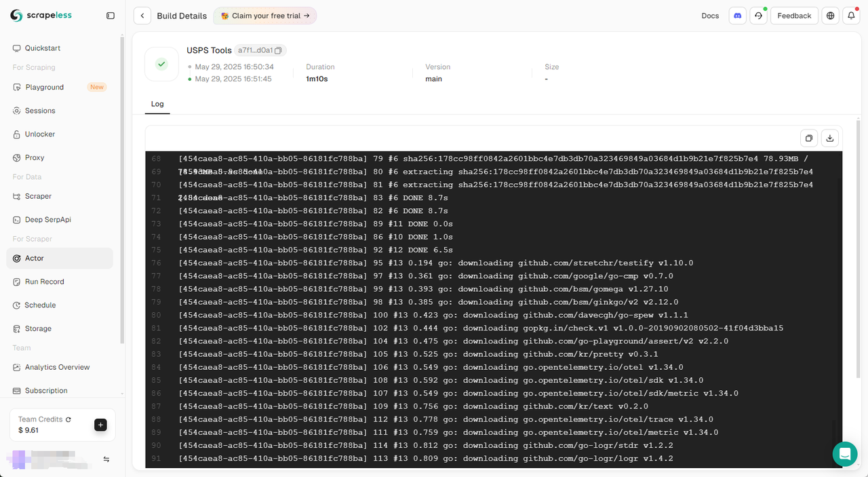Click the New badge beside Playground
868x477 pixels.
[97, 87]
